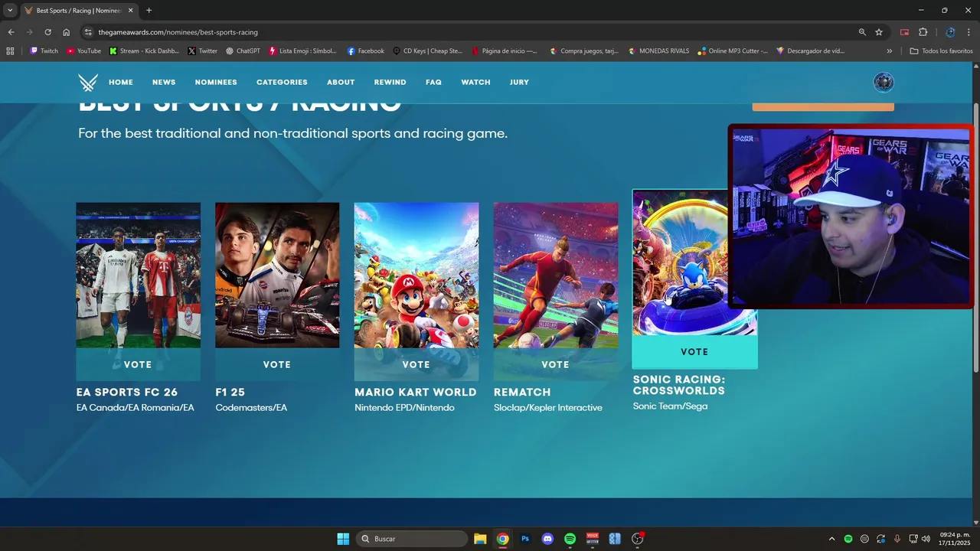Screen dimensions: 980x551
Task: Reload the page with the refresh icon
Action: [47, 32]
